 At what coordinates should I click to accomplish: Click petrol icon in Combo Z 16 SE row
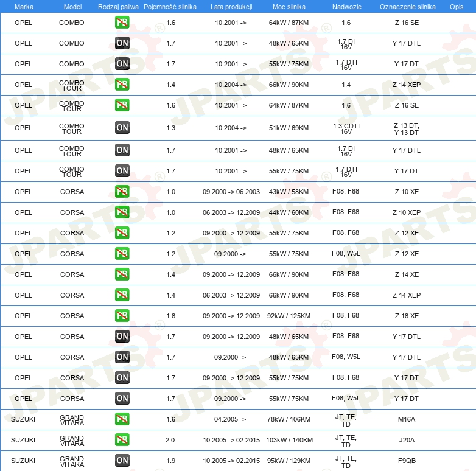(122, 23)
